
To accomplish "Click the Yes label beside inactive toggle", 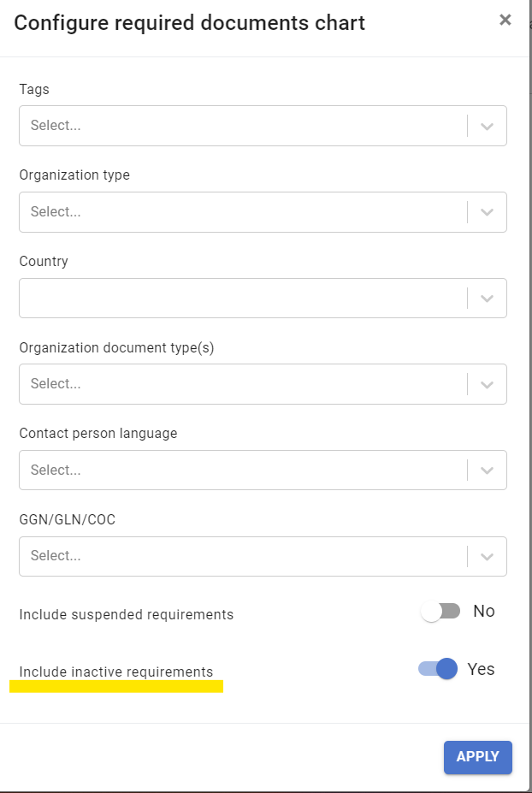I will 481,669.
